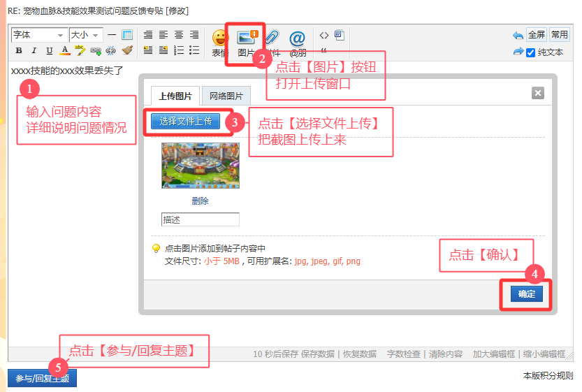Switch to the 网络图片 tab
The width and height of the screenshot is (582, 392).
226,96
